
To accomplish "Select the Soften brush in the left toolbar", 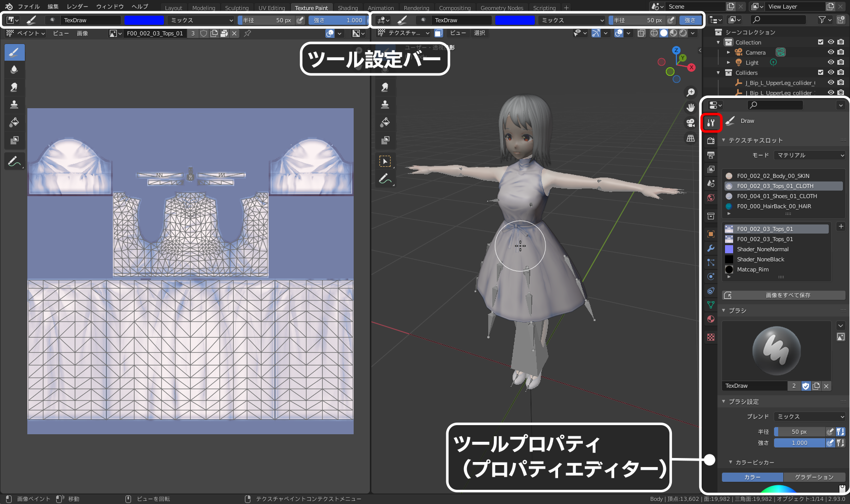I will click(x=14, y=69).
